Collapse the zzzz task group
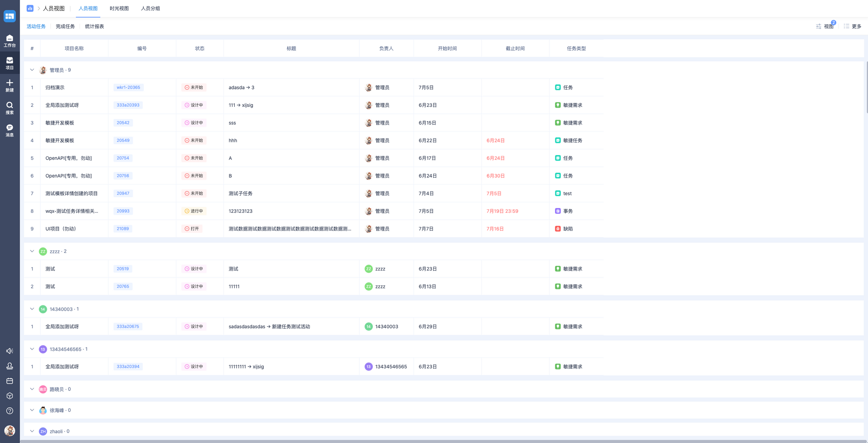The image size is (868, 443). point(32,251)
